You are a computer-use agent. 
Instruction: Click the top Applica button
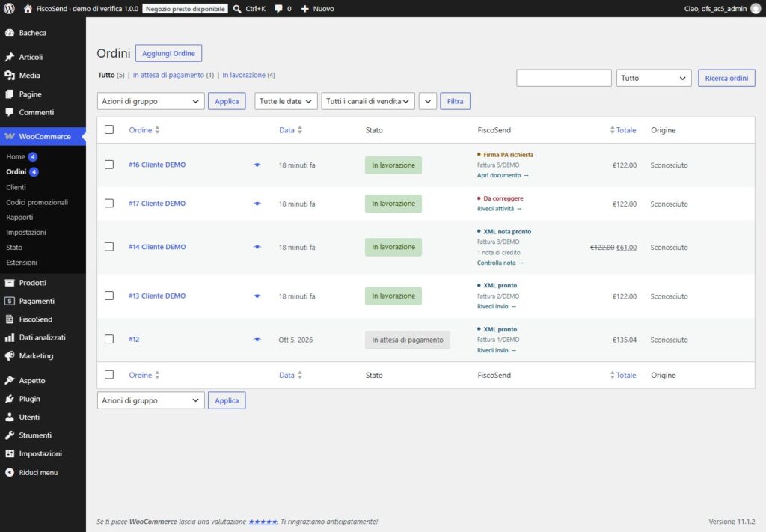click(227, 101)
